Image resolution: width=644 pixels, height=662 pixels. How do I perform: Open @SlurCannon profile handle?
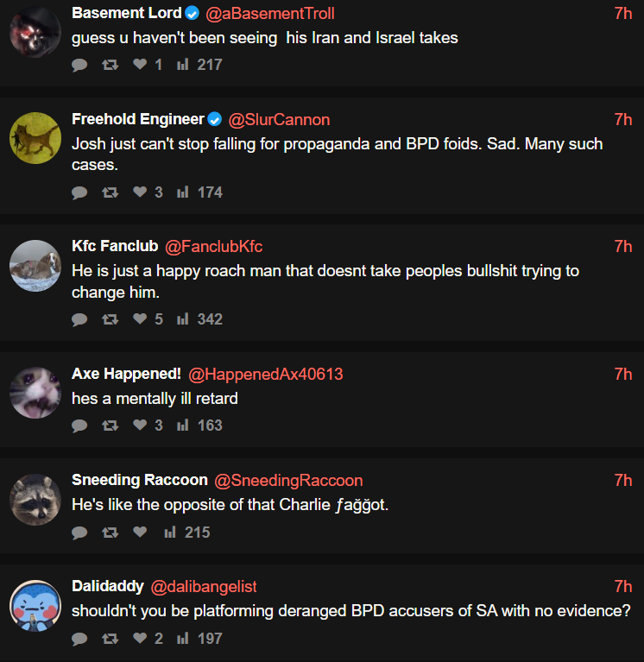pos(279,119)
